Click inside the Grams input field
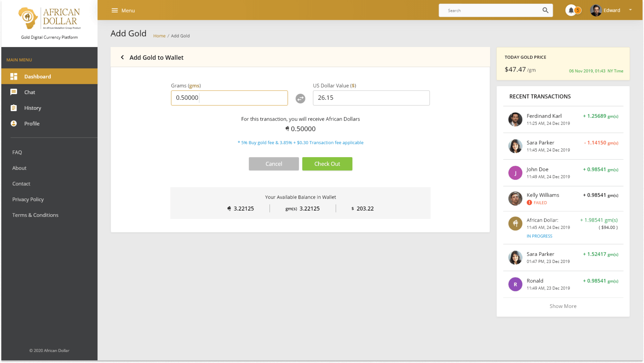This screenshot has height=363, width=644. (229, 98)
